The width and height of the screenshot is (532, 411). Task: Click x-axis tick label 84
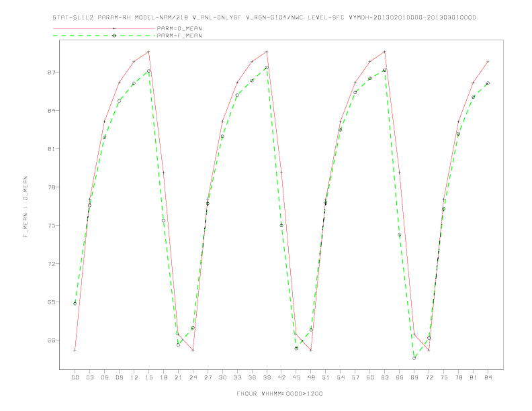488,377
